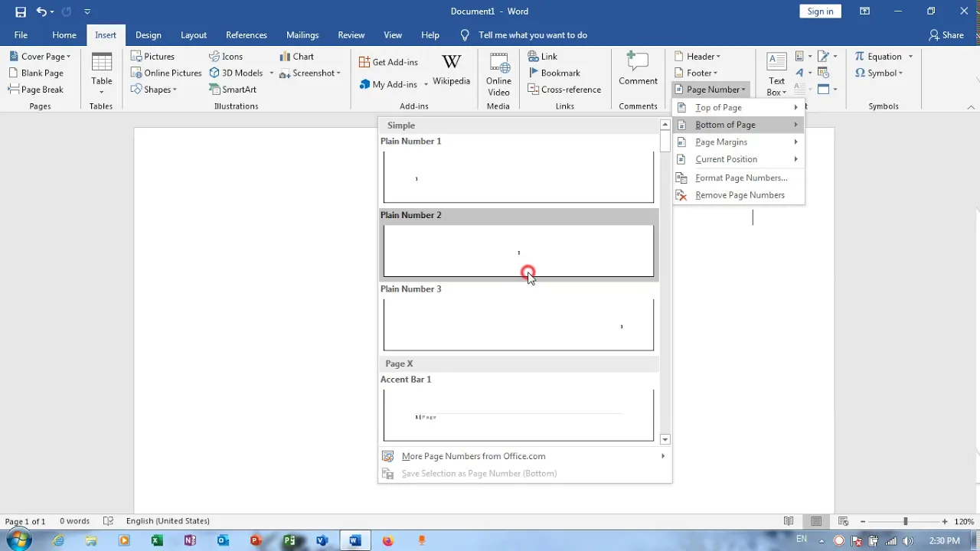
Task: Insert a Cross-reference
Action: 564,90
